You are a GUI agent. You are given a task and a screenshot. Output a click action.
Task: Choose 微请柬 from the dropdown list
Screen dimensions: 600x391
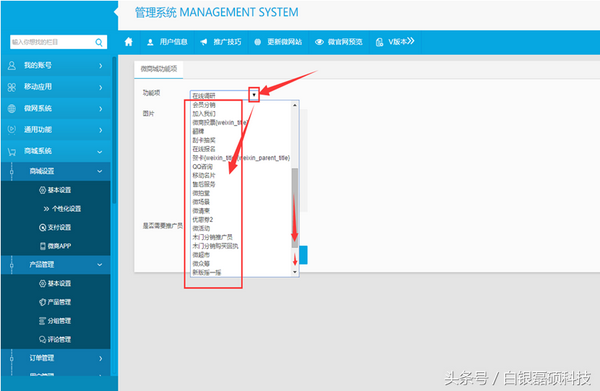coord(201,211)
